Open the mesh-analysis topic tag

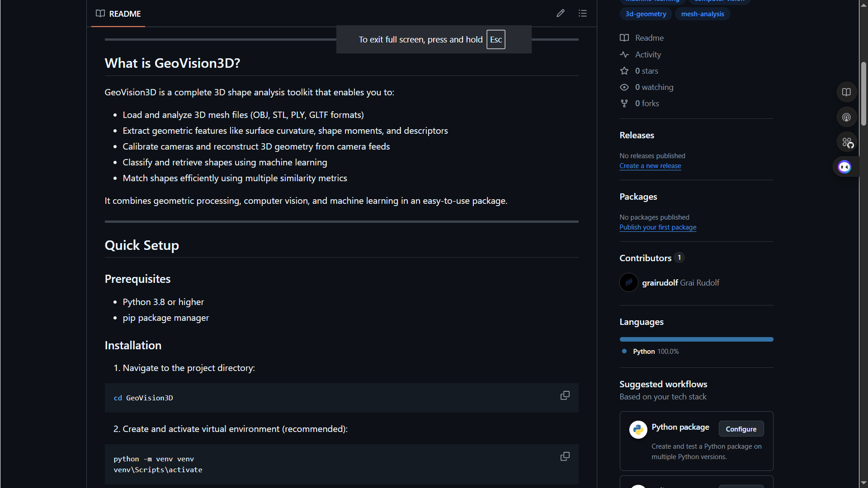(x=703, y=14)
